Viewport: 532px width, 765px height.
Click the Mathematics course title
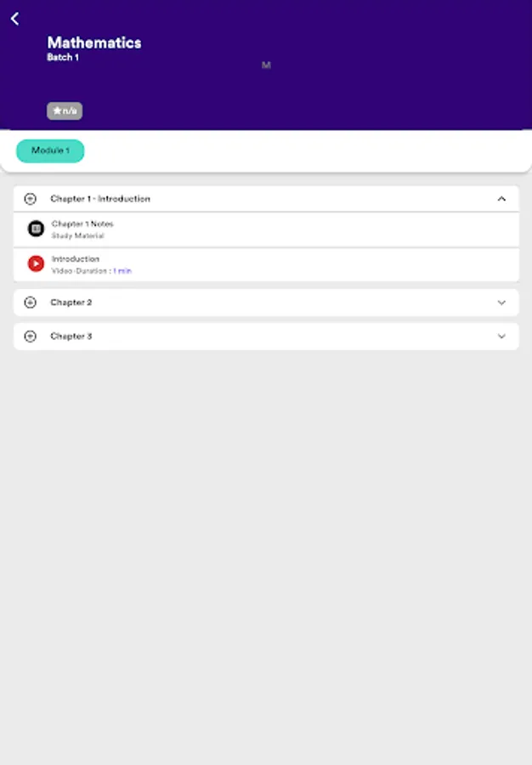[x=94, y=42]
